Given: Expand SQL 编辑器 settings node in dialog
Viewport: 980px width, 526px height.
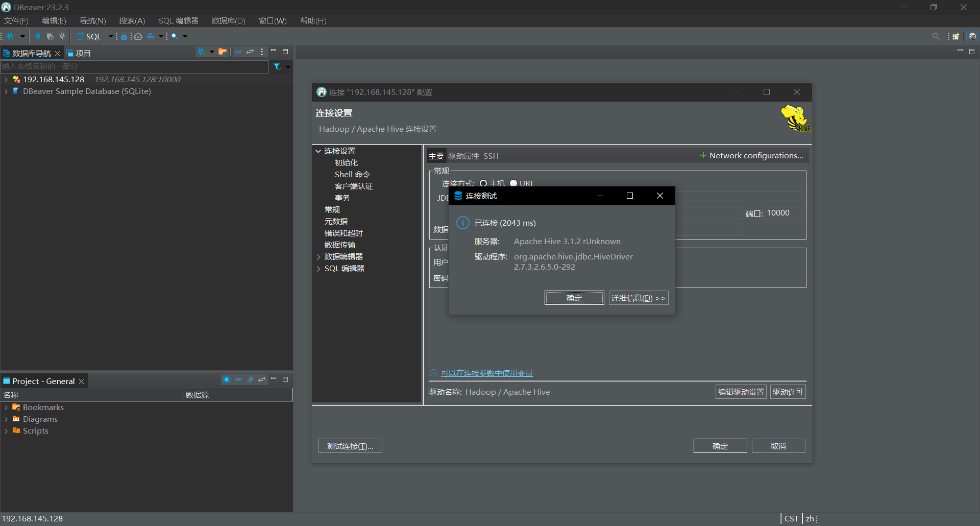Looking at the screenshot, I should [x=318, y=269].
